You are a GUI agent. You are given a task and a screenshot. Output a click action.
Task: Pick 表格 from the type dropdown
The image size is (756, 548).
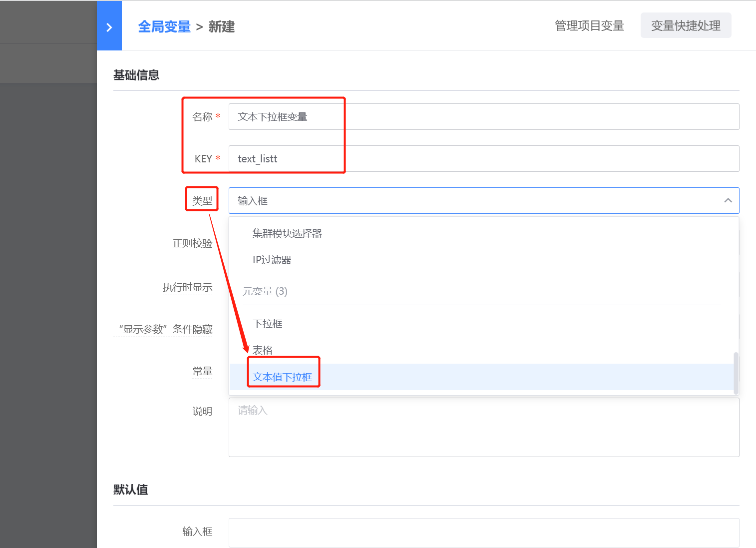click(262, 350)
